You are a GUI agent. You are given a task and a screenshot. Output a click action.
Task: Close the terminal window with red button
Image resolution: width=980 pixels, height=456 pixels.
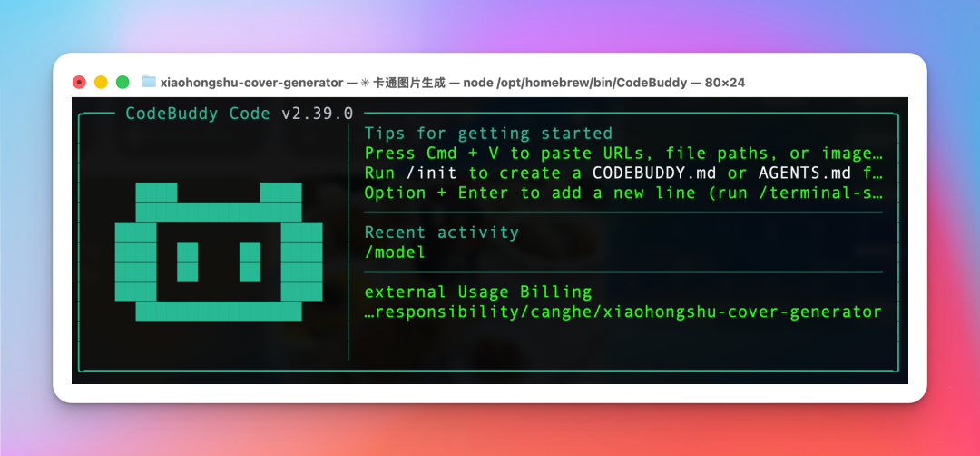pyautogui.click(x=79, y=82)
